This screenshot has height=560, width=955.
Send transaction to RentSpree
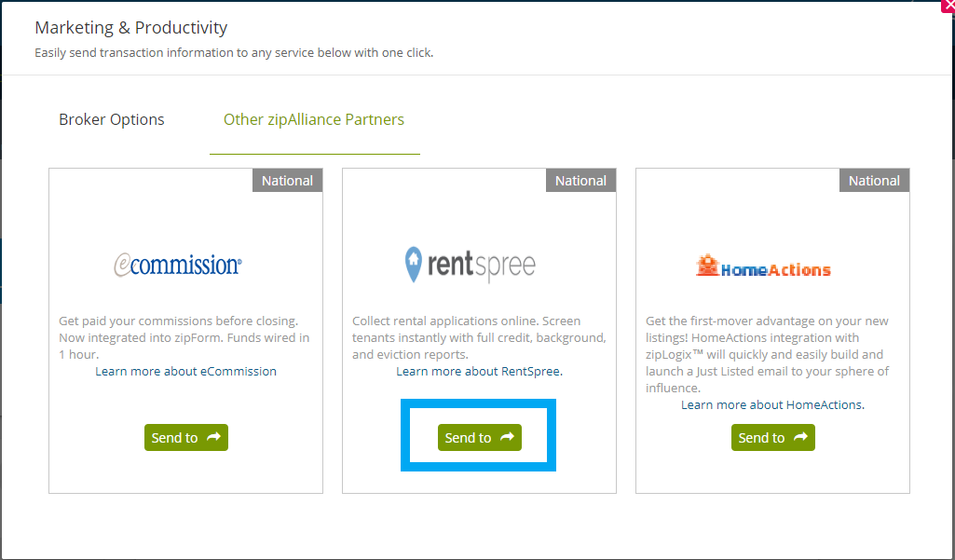coord(479,438)
